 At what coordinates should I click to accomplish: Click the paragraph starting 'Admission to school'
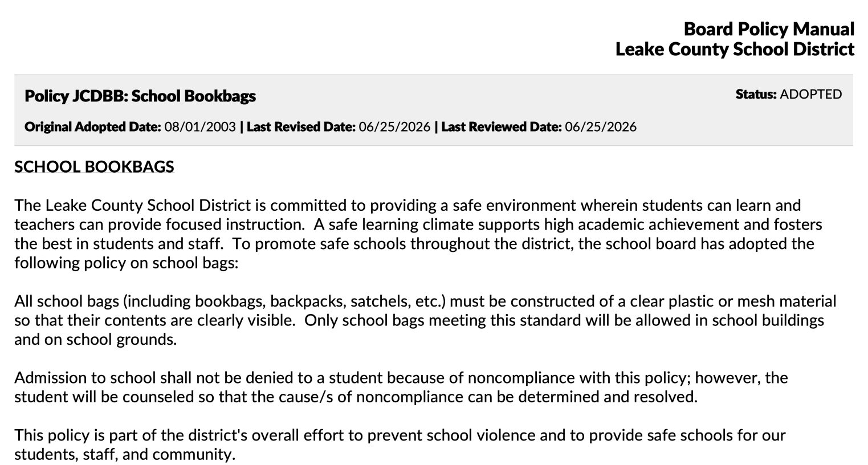(x=401, y=387)
